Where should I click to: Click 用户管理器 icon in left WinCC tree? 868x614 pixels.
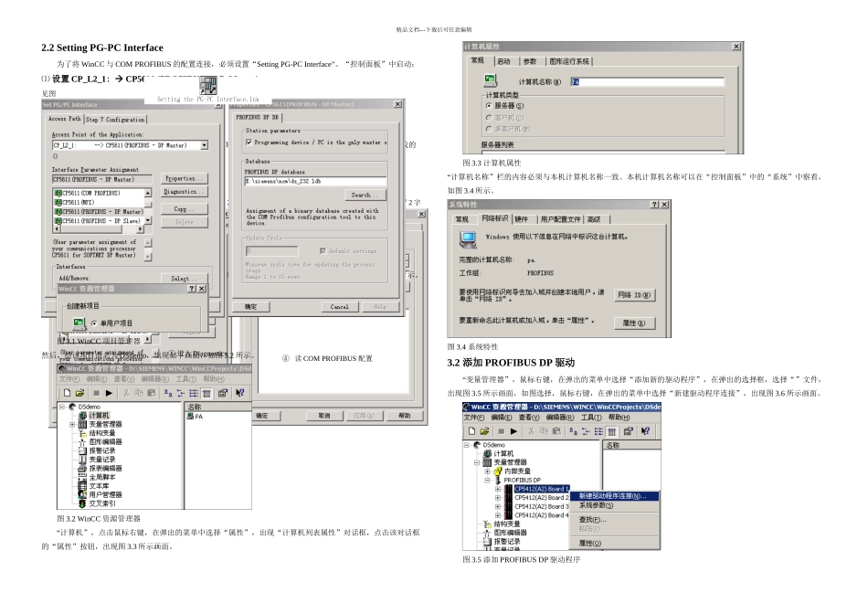pyautogui.click(x=82, y=494)
